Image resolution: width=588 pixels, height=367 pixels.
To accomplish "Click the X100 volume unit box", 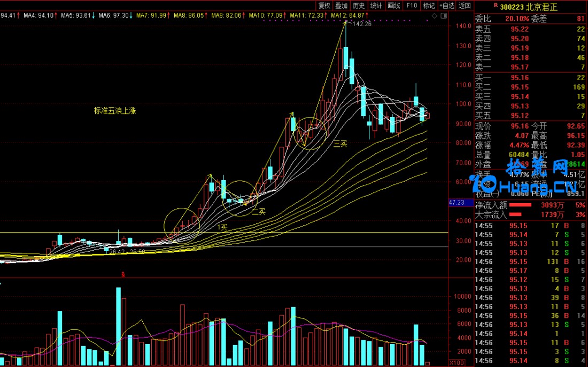I will (457, 363).
